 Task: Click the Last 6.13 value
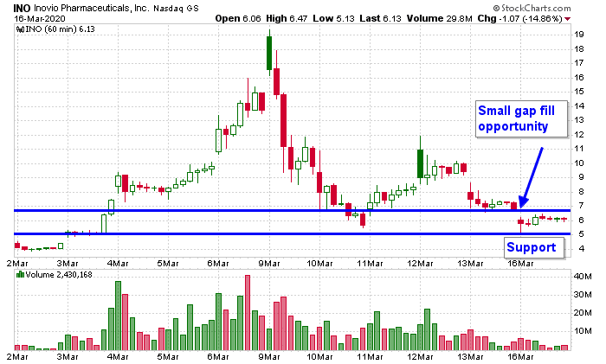pos(380,18)
